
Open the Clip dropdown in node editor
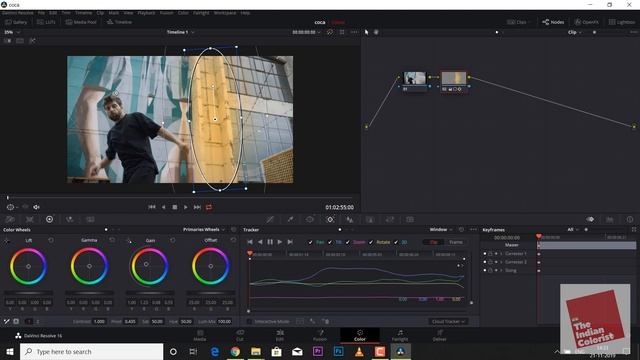coord(575,32)
